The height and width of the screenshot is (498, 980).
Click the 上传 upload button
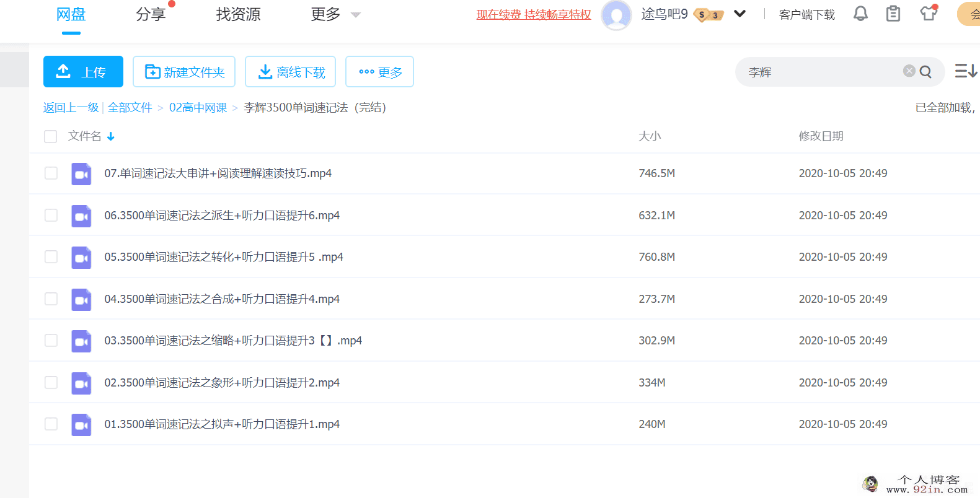click(x=83, y=72)
